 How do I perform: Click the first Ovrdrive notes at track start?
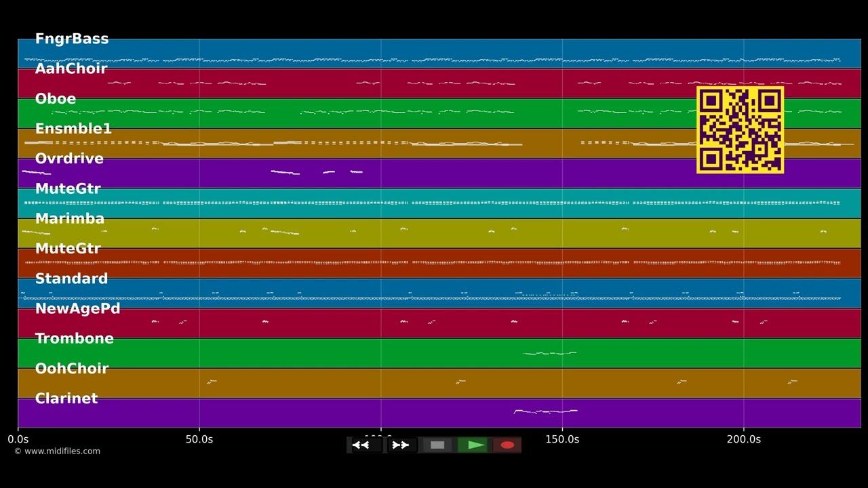click(37, 173)
